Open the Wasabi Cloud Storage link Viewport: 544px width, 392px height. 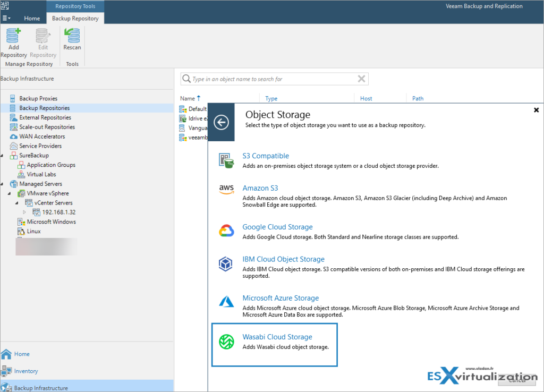point(277,337)
